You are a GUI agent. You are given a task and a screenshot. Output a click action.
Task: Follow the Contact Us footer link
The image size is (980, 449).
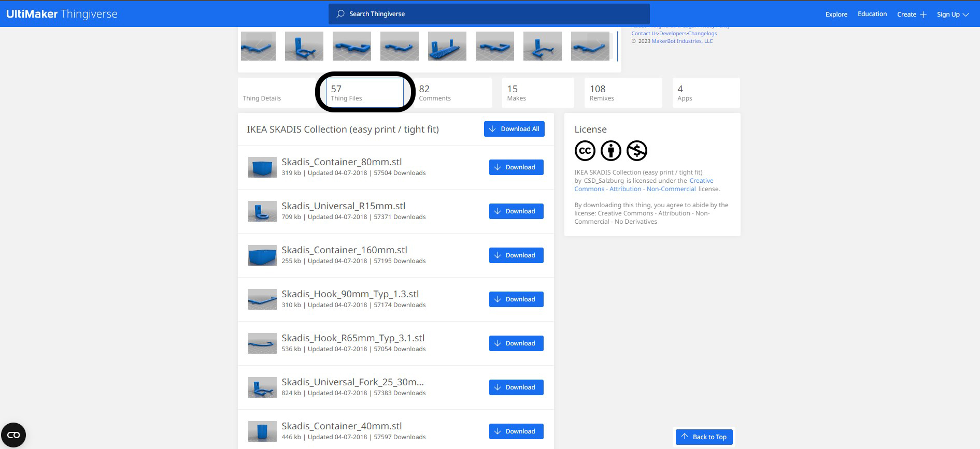645,34
